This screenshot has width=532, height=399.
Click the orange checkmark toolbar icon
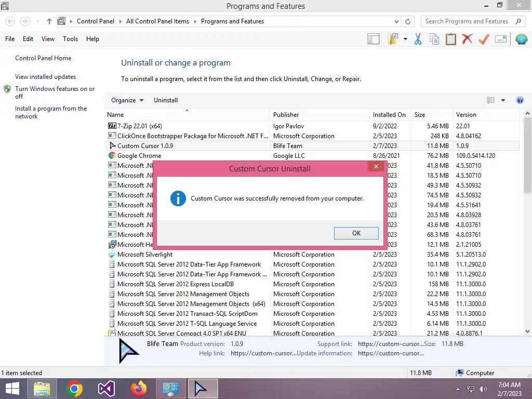tap(484, 39)
